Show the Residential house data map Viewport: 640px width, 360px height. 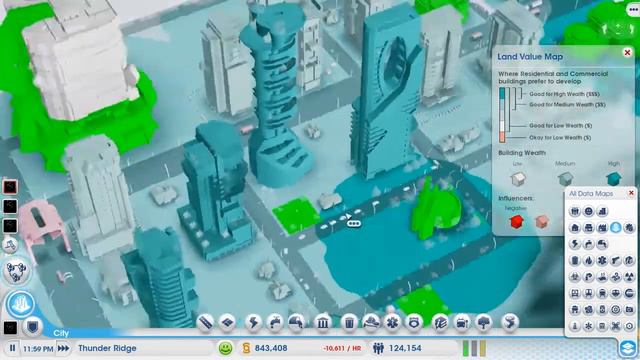(x=575, y=227)
